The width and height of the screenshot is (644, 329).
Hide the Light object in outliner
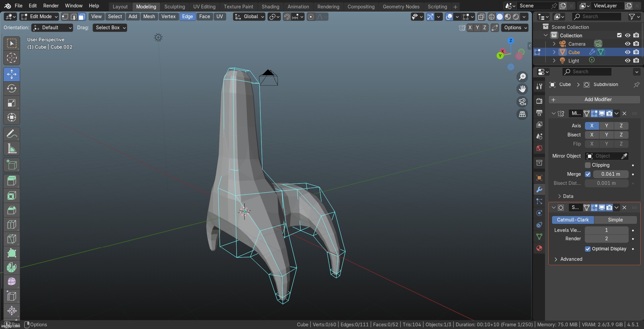coord(628,60)
